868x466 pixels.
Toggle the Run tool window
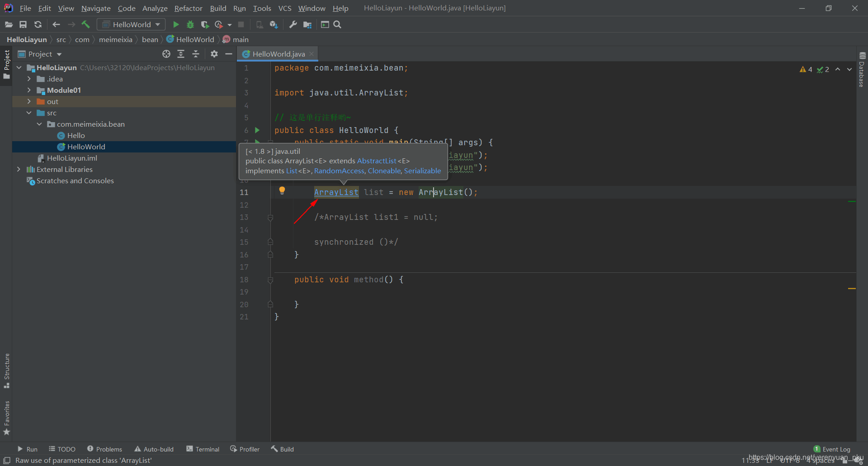28,449
